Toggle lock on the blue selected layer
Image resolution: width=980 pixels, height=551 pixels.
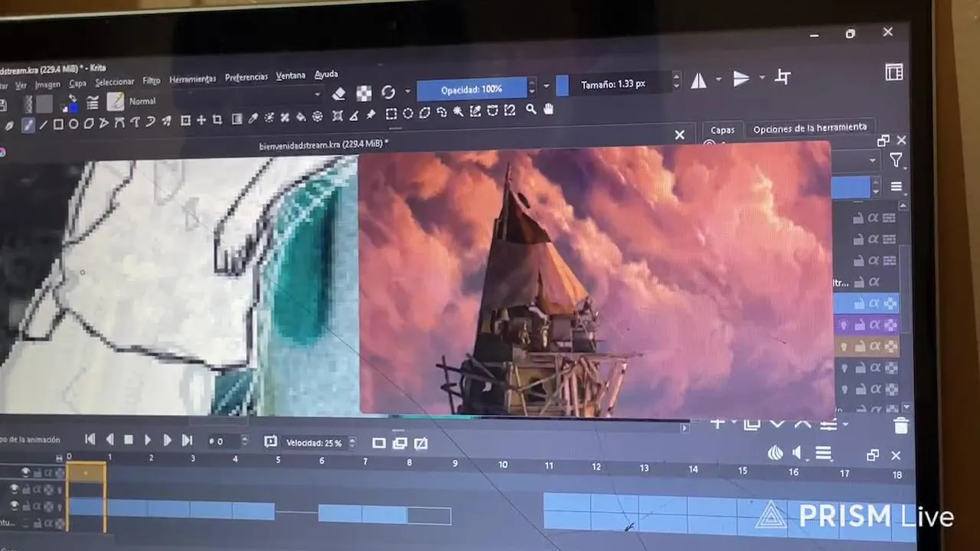(x=859, y=304)
